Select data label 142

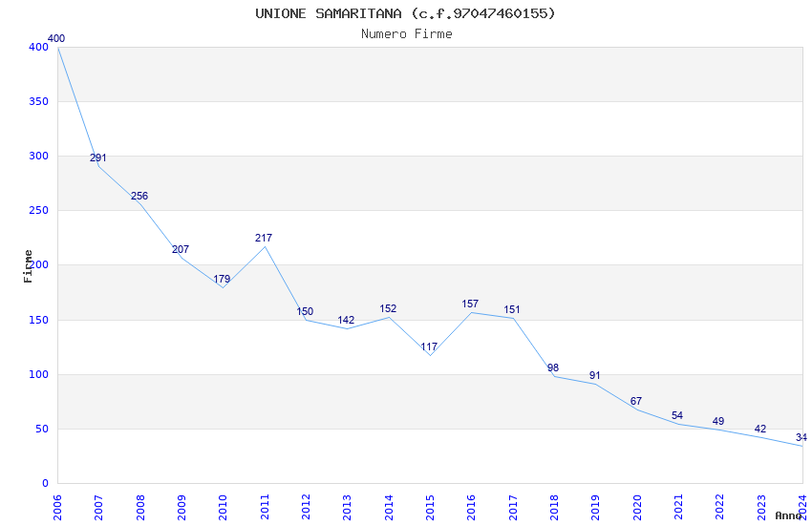pyautogui.click(x=346, y=320)
